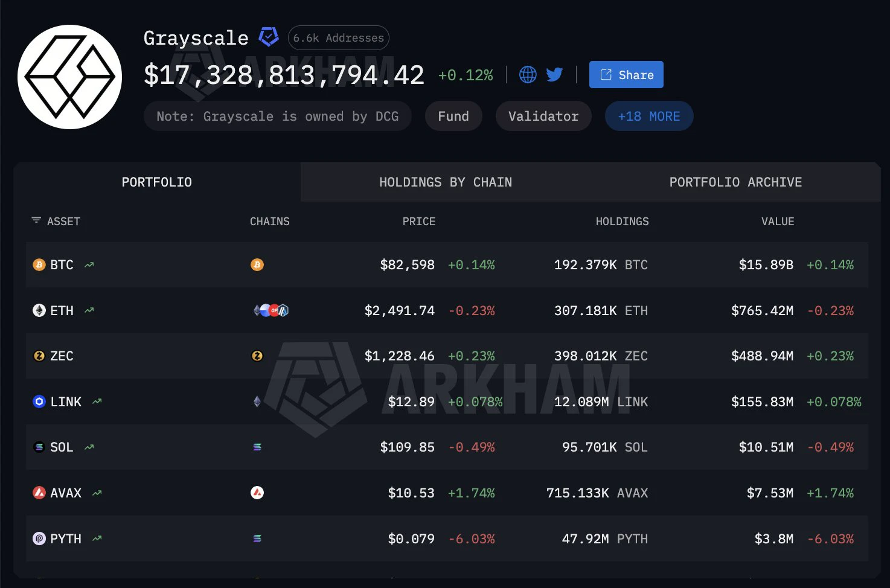Open the Twitter bird icon
890x588 pixels.
click(554, 75)
